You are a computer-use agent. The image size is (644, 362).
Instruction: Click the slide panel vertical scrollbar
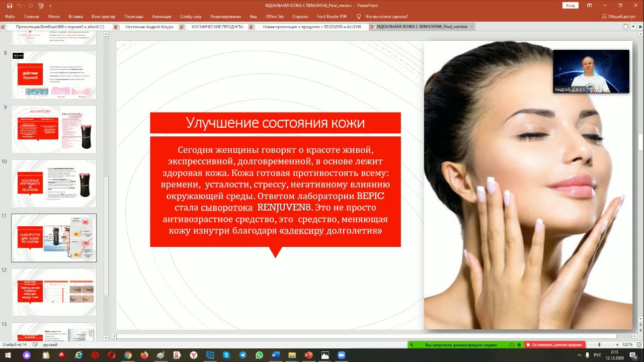(x=106, y=236)
